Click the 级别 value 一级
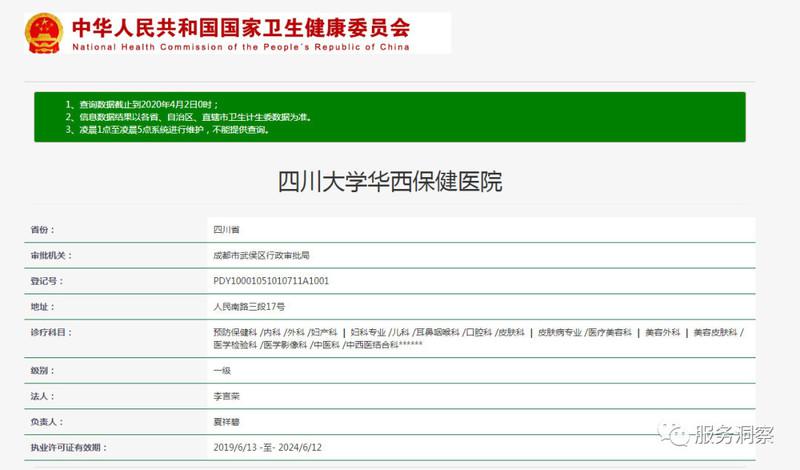The height and width of the screenshot is (470, 800). tap(222, 371)
